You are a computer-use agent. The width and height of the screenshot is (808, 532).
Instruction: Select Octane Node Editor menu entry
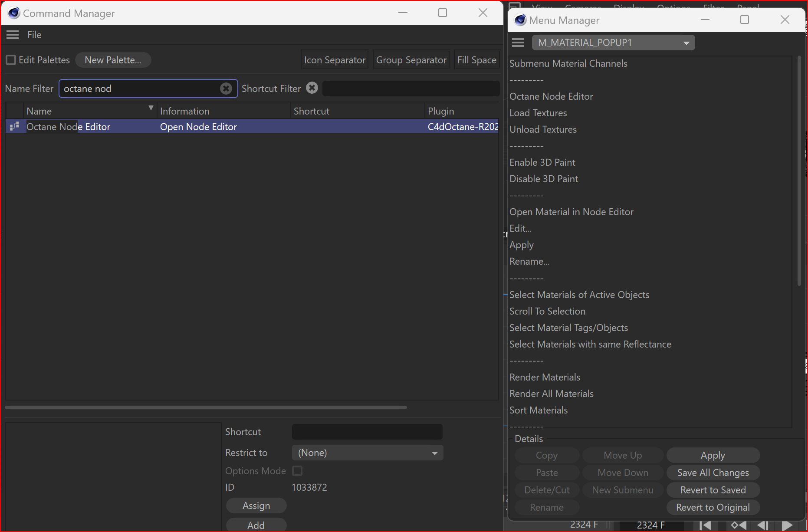(x=551, y=96)
